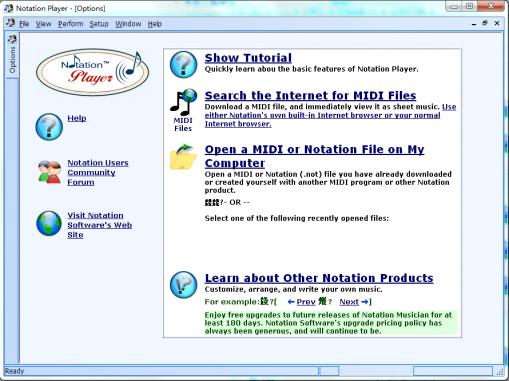This screenshot has height=381, width=509.
Task: Click 'Select one of the following recently opened files' text
Action: pyautogui.click(x=297, y=219)
